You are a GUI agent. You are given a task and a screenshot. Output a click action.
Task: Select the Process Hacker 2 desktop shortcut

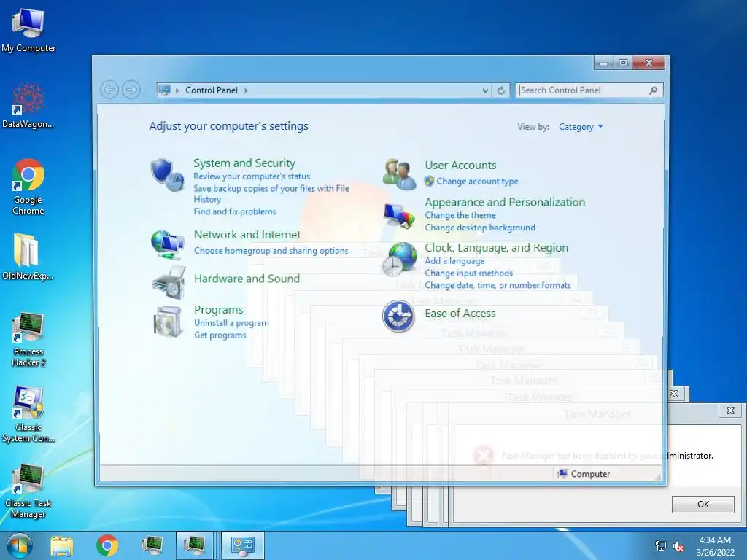(x=28, y=340)
